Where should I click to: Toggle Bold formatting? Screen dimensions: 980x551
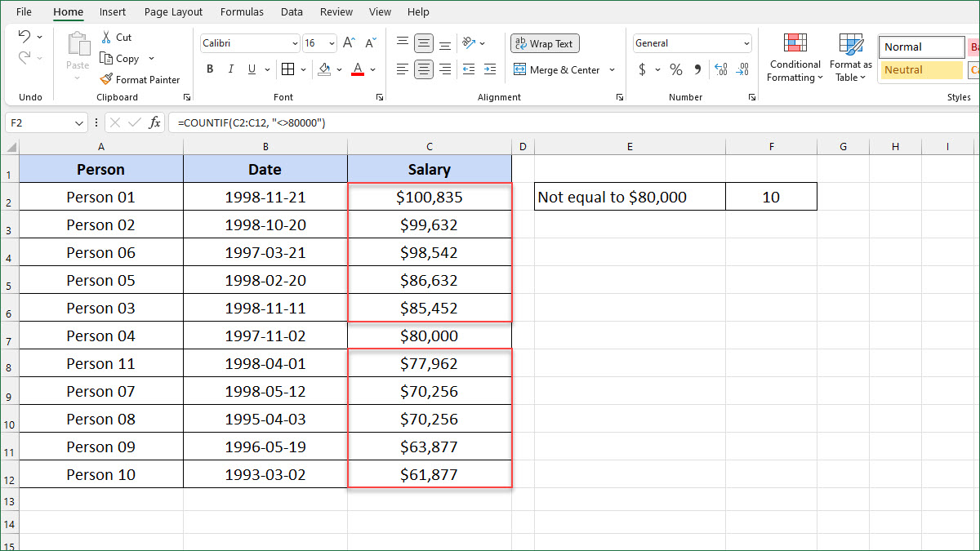point(209,69)
